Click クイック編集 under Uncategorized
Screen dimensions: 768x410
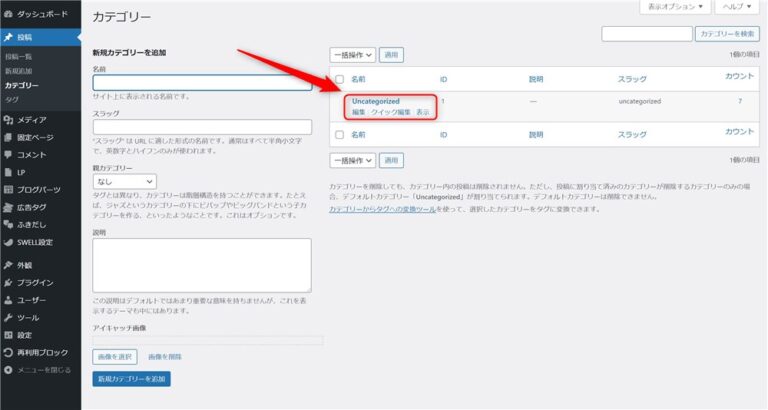[391, 112]
